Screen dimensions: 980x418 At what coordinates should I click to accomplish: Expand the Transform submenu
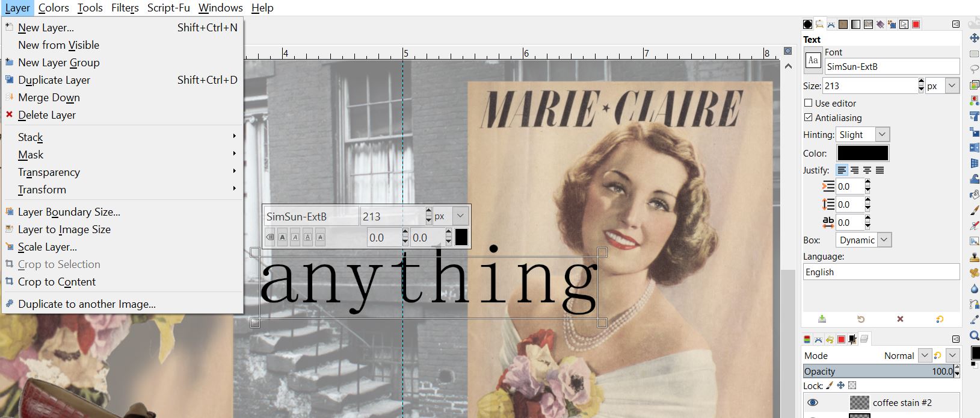[x=123, y=189]
